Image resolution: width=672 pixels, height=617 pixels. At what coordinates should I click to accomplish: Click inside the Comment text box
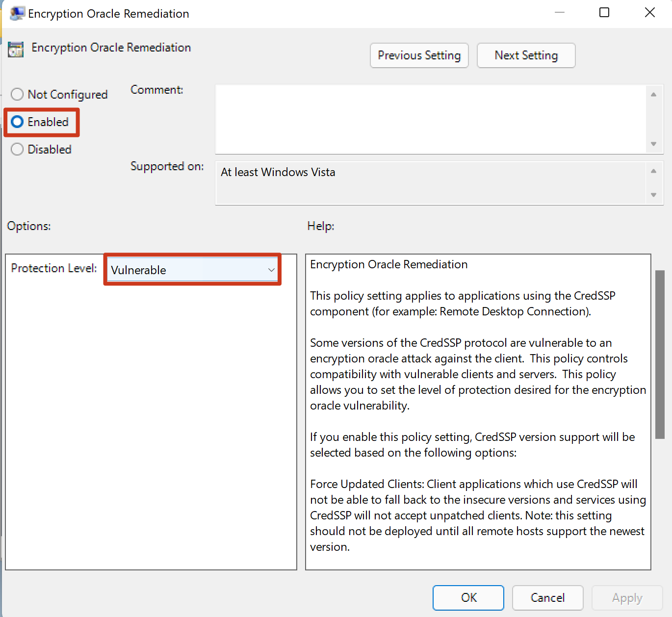431,119
